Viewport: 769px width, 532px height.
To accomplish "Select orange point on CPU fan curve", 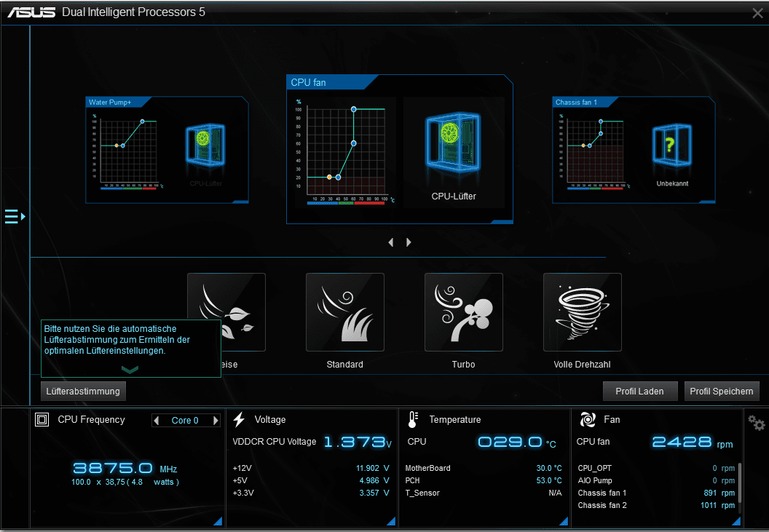I will click(x=330, y=177).
